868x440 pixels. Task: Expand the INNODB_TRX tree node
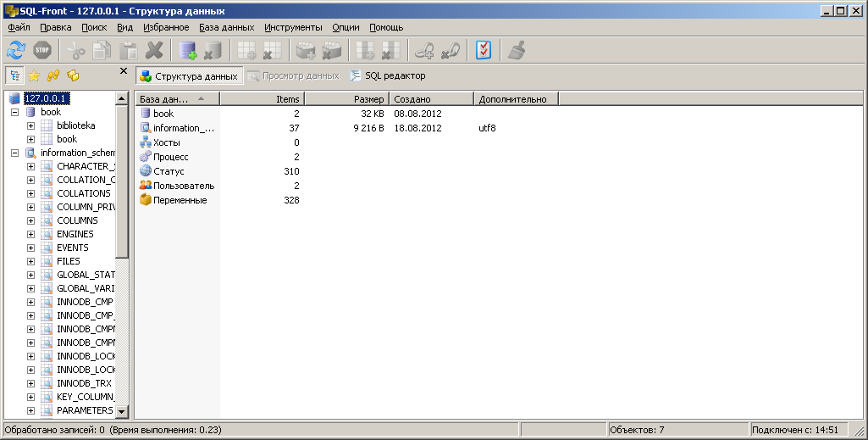click(x=31, y=383)
